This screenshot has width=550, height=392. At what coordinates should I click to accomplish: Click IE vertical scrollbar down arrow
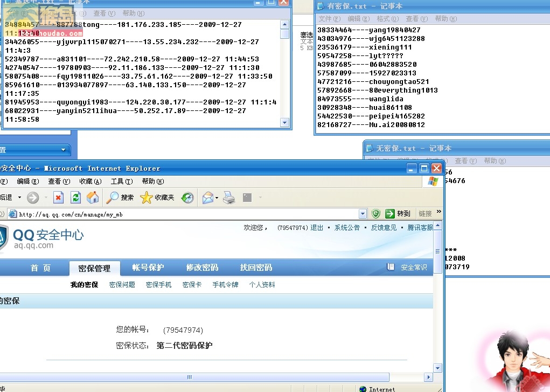click(x=437, y=368)
